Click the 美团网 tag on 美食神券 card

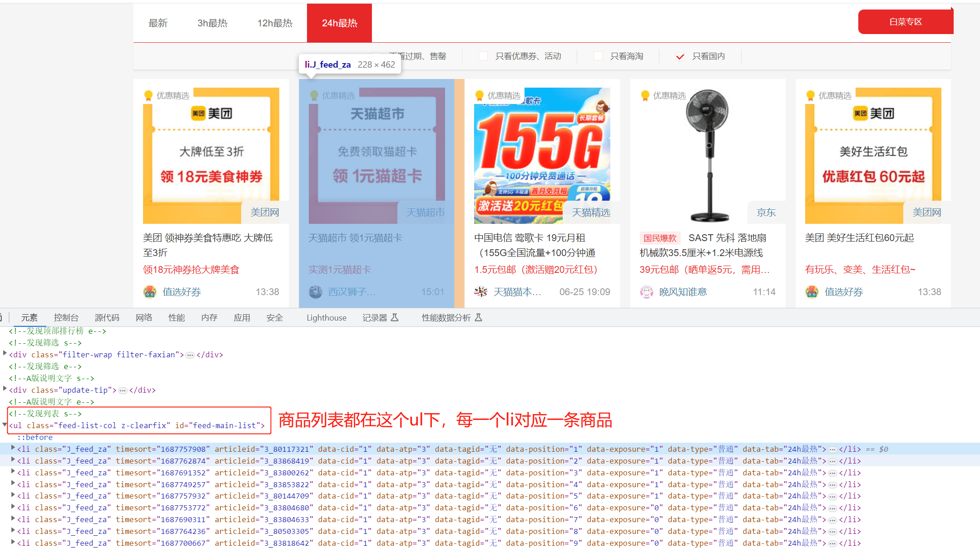coord(265,212)
